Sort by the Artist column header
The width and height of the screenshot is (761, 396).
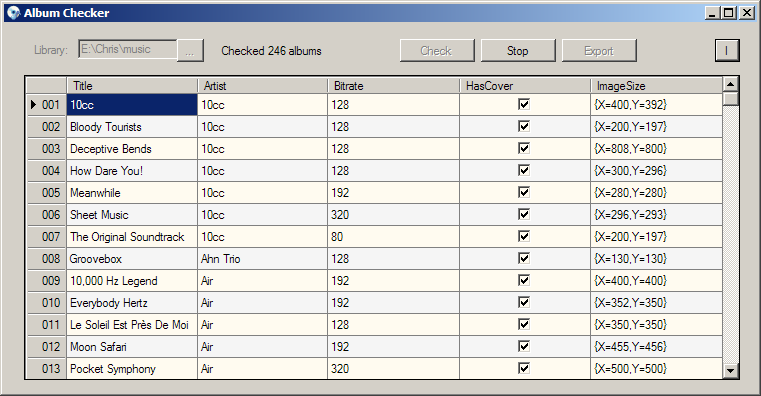pos(263,86)
